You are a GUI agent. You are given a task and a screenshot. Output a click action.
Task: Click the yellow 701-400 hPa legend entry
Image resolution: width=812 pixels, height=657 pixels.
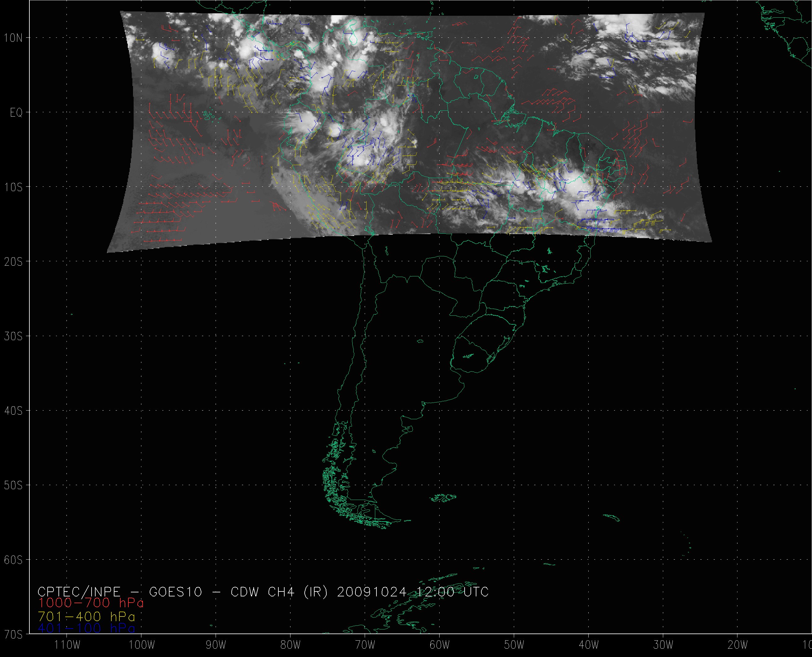coord(86,616)
